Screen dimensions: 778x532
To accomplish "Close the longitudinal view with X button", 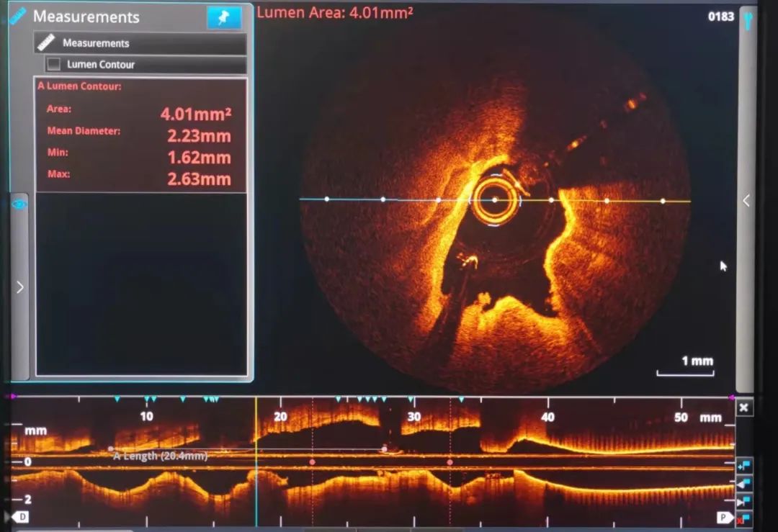I will 743,407.
